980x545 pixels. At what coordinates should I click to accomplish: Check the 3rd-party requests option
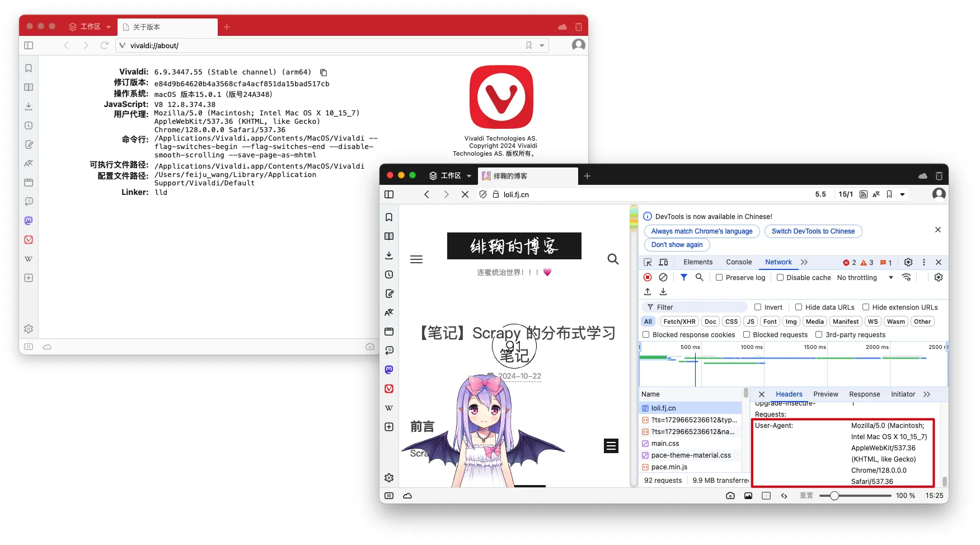click(819, 334)
